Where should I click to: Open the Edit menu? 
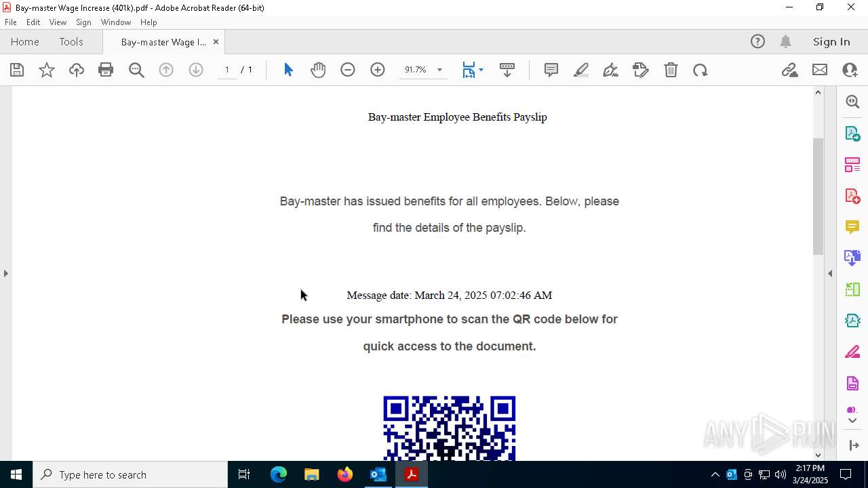(33, 22)
